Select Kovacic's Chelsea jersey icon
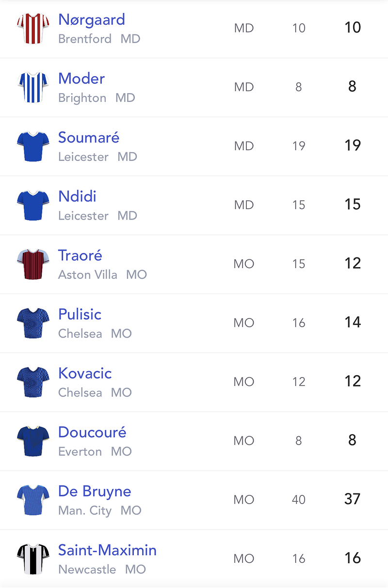Image resolution: width=388 pixels, height=588 pixels. (33, 382)
